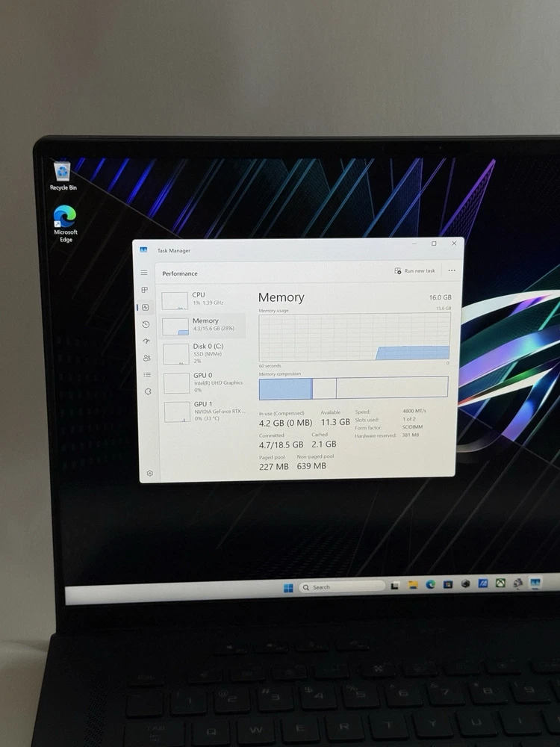Viewport: 560px width, 747px height.
Task: Launch the Xbox app from taskbar
Action: [500, 583]
